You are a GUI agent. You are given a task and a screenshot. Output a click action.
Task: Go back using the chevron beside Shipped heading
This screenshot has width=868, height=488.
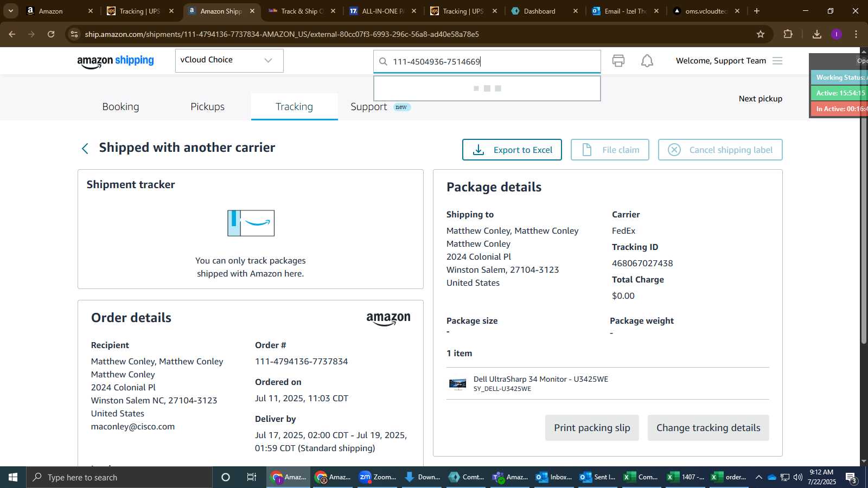coord(85,149)
